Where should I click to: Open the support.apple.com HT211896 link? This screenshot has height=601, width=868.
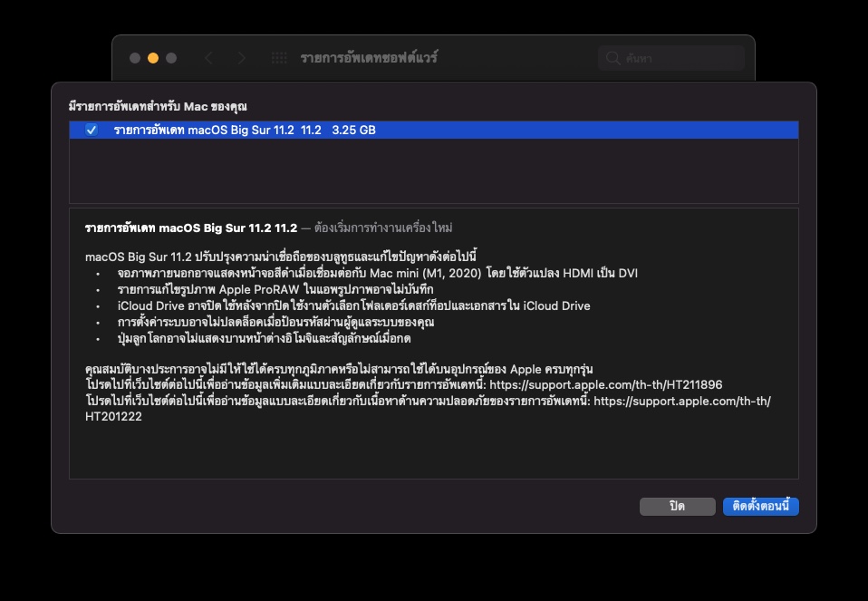pyautogui.click(x=605, y=384)
